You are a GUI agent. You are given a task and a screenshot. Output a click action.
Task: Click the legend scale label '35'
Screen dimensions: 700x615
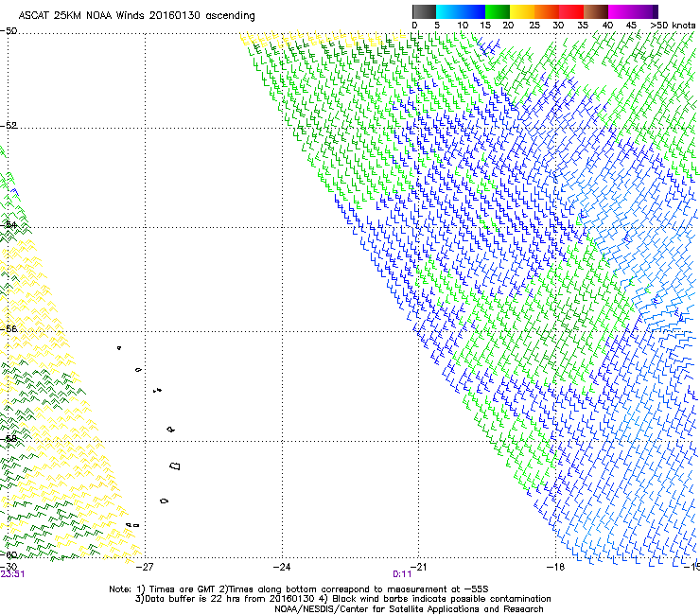[x=583, y=26]
